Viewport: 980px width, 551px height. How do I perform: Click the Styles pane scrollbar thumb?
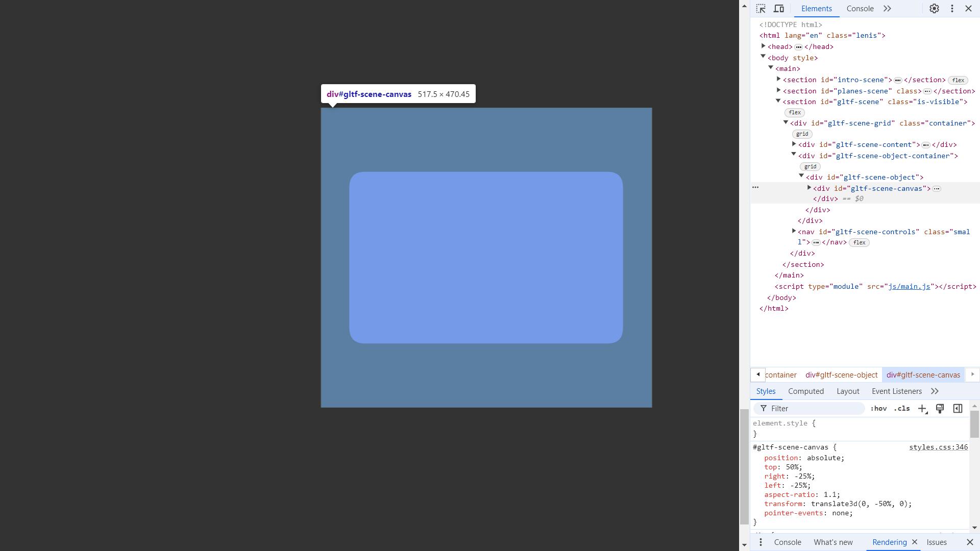[x=974, y=424]
